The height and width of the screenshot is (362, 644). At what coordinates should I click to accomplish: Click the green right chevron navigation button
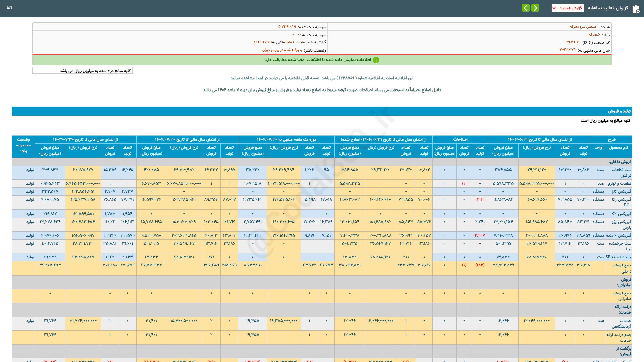tap(535, 8)
